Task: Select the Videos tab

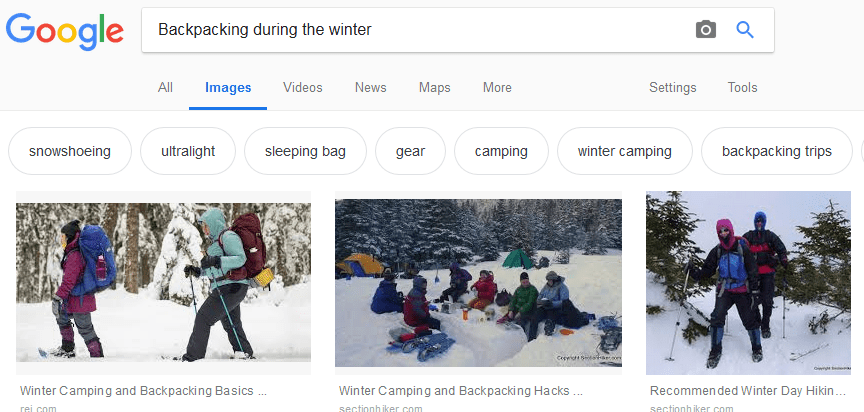Action: 302,88
